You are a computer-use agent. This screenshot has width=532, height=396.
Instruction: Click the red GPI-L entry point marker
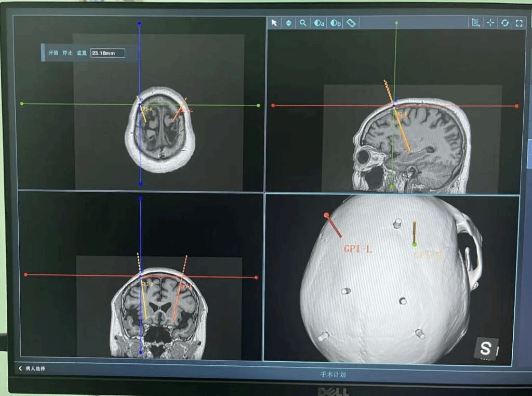coord(326,215)
